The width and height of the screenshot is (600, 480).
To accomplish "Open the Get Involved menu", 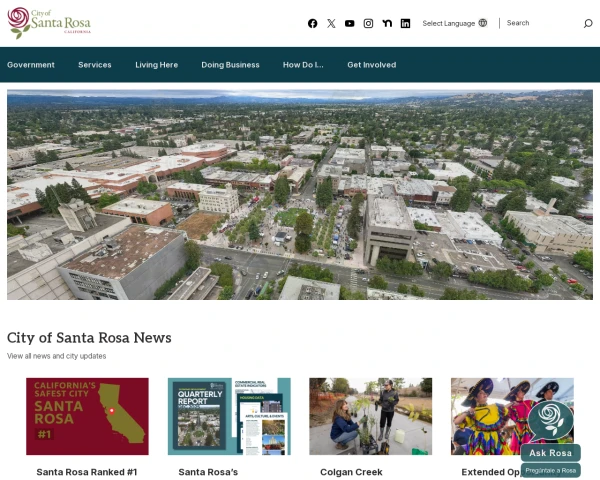I will pyautogui.click(x=372, y=65).
